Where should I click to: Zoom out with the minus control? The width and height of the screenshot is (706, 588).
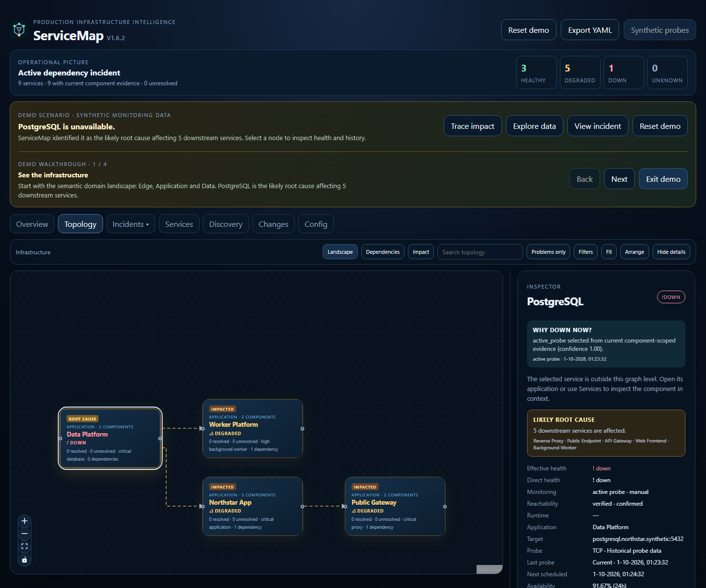pos(25,534)
